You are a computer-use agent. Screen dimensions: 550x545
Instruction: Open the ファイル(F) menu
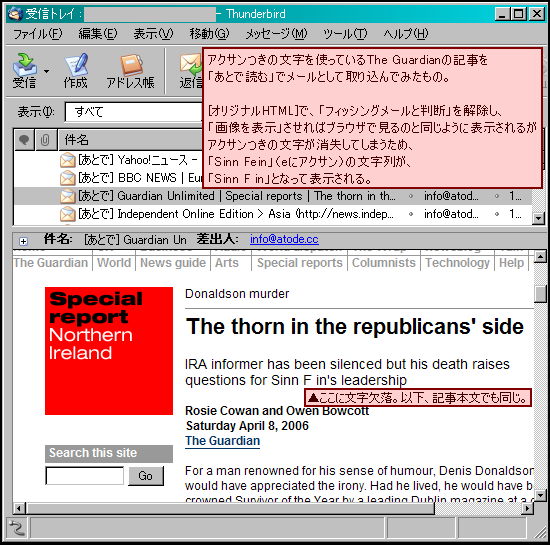click(38, 34)
